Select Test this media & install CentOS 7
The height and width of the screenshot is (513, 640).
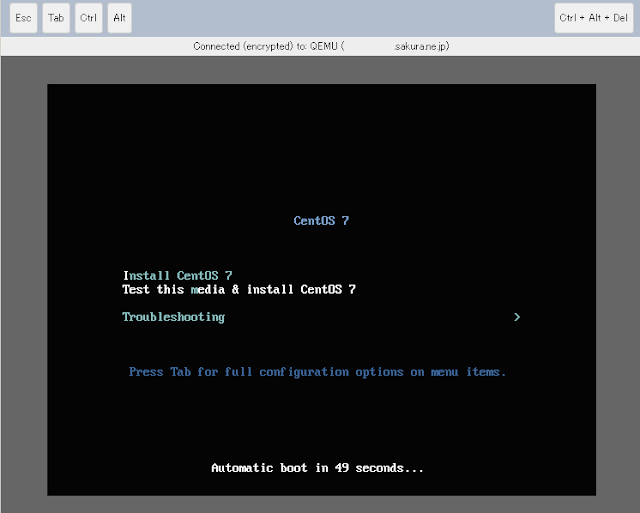pos(239,289)
